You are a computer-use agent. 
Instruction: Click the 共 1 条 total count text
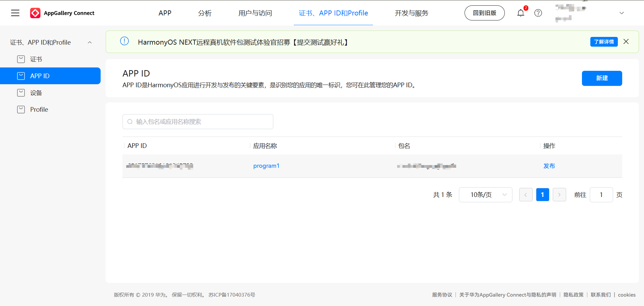[443, 195]
